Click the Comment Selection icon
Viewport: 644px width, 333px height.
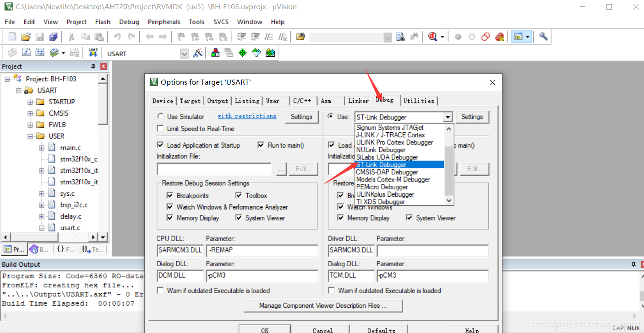coord(269,37)
